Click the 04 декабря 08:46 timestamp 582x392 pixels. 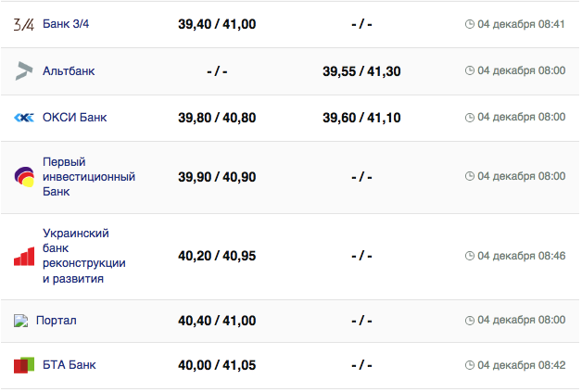pyautogui.click(x=521, y=256)
